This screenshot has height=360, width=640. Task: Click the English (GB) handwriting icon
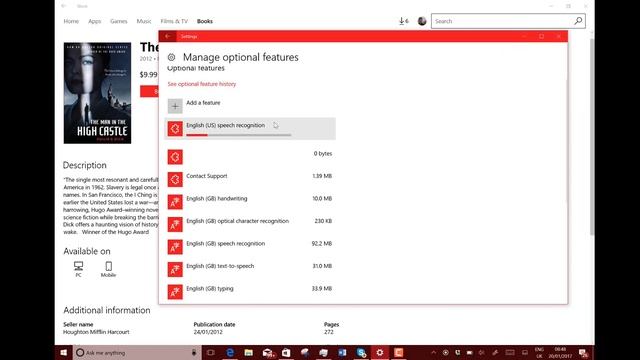175,202
